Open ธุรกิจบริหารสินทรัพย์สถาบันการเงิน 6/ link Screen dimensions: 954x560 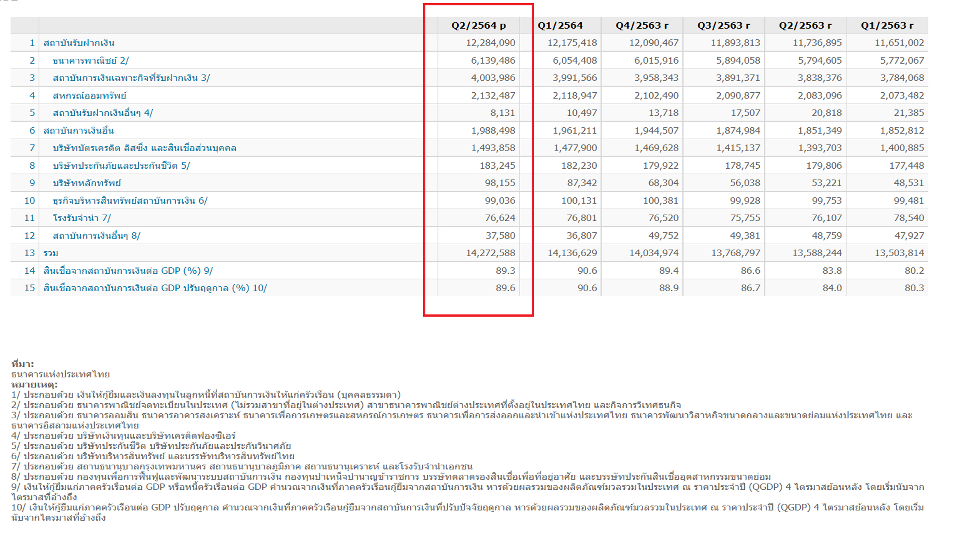[130, 201]
